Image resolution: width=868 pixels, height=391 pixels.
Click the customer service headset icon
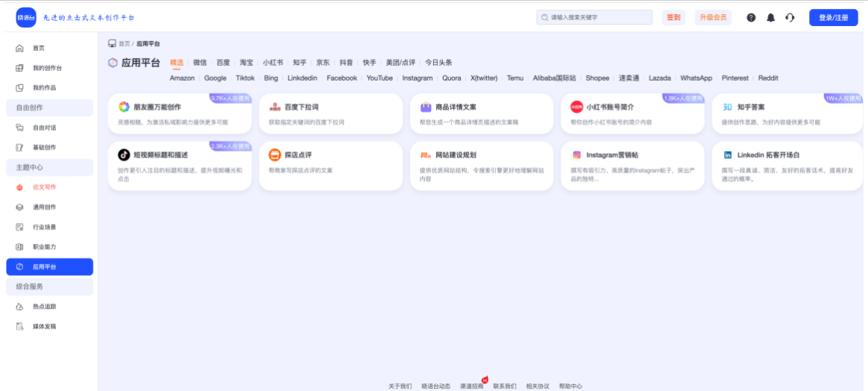(x=790, y=18)
